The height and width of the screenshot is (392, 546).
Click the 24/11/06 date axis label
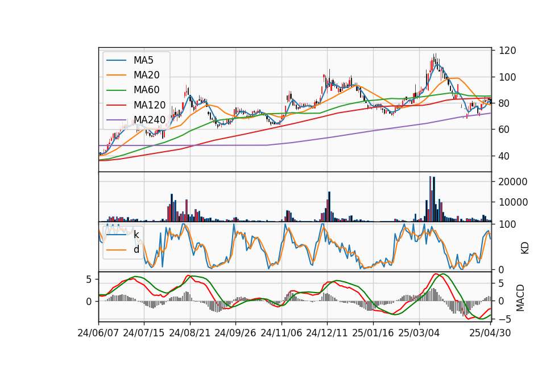pyautogui.click(x=282, y=333)
